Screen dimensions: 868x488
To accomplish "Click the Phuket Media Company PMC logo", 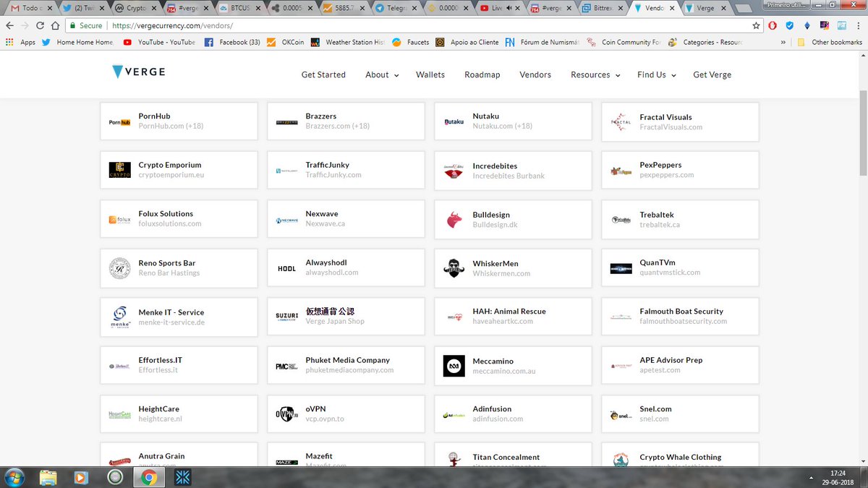I will click(x=286, y=367).
